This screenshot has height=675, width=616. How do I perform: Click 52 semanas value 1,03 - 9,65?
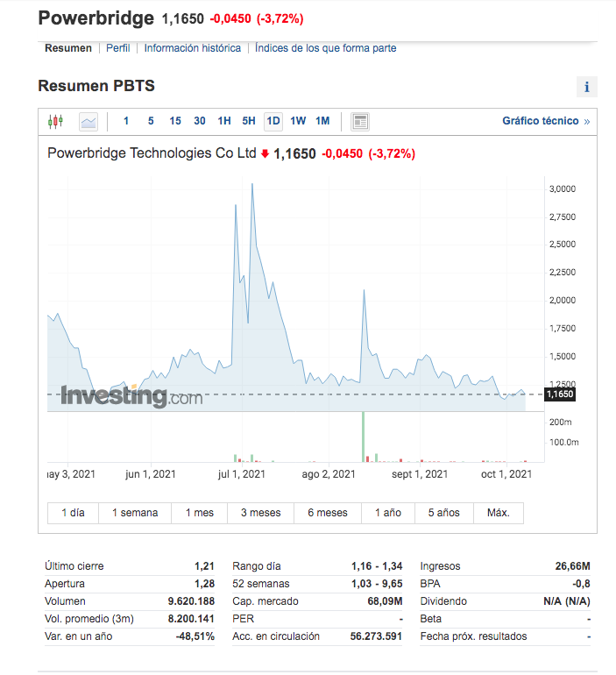click(x=377, y=584)
